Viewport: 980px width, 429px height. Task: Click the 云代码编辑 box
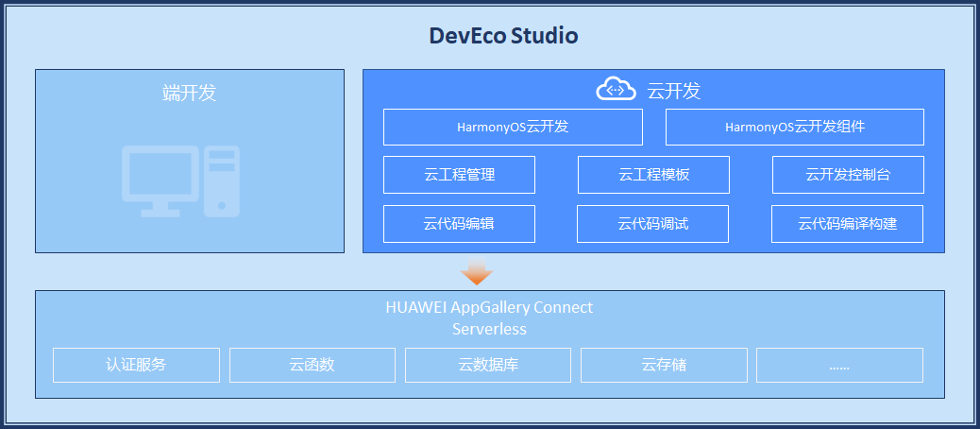[x=459, y=224]
